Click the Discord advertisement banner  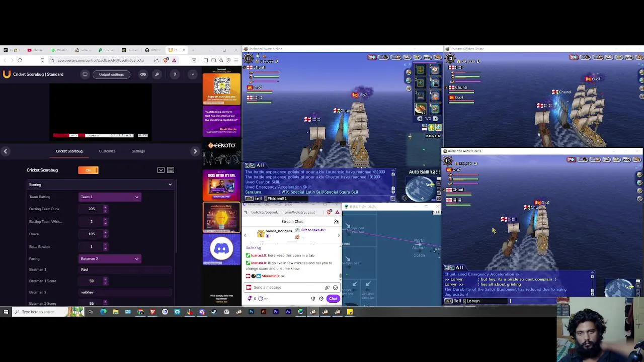(x=221, y=249)
